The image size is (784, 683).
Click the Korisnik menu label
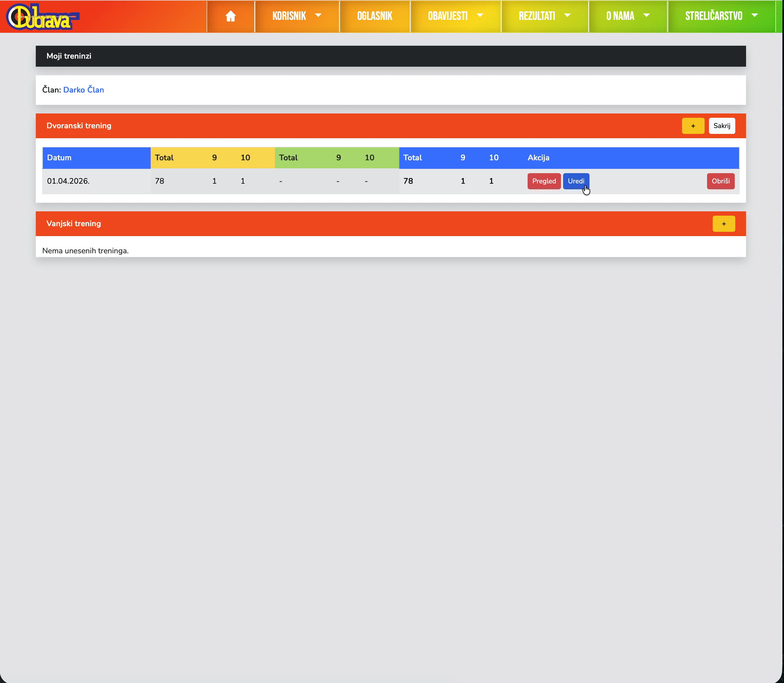click(289, 16)
